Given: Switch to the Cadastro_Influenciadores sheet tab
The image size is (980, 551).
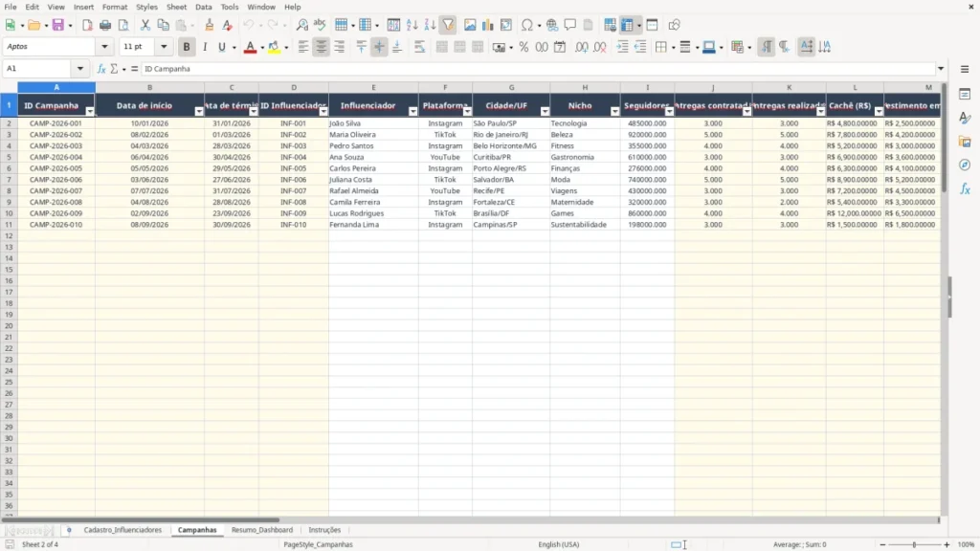Looking at the screenshot, I should click(122, 530).
